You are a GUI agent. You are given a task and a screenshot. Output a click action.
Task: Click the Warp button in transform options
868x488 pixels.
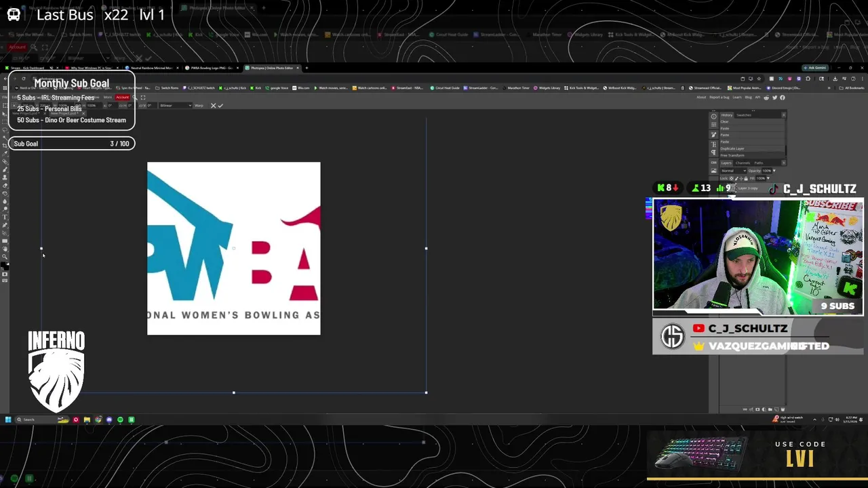(199, 106)
